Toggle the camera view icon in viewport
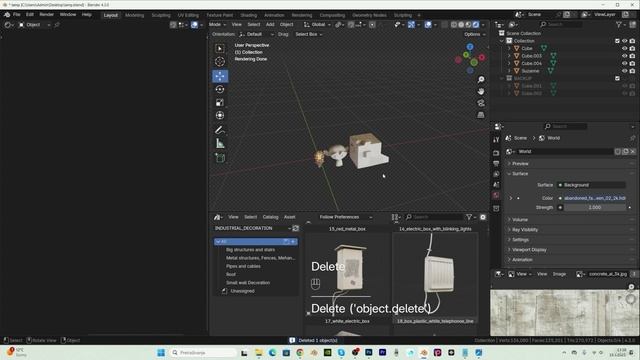 [x=481, y=103]
